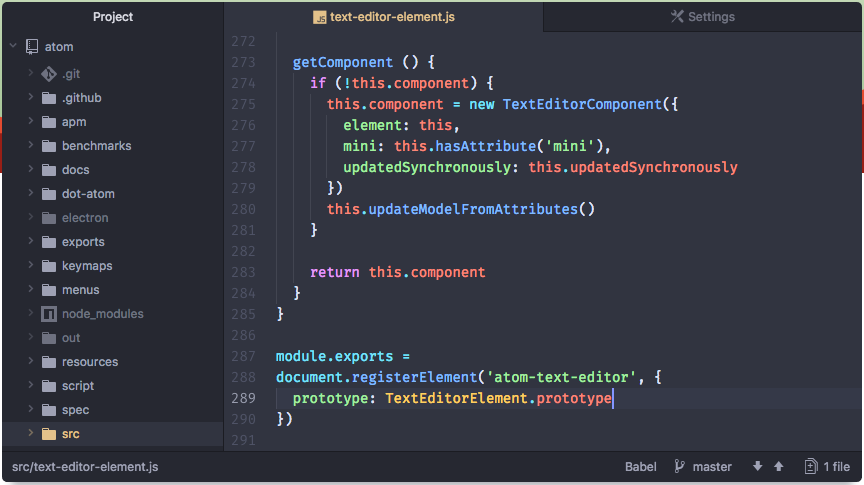Click the docs folder icon
The image size is (864, 485).
coord(49,170)
